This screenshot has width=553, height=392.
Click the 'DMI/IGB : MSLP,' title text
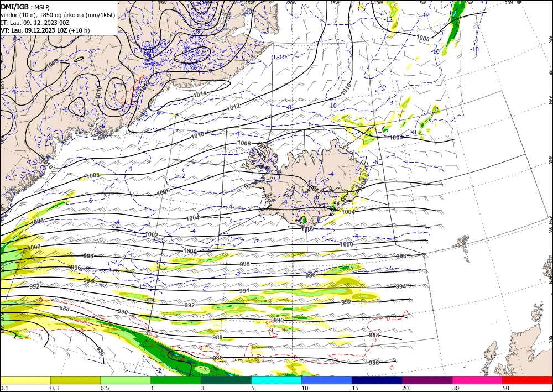tap(25, 7)
